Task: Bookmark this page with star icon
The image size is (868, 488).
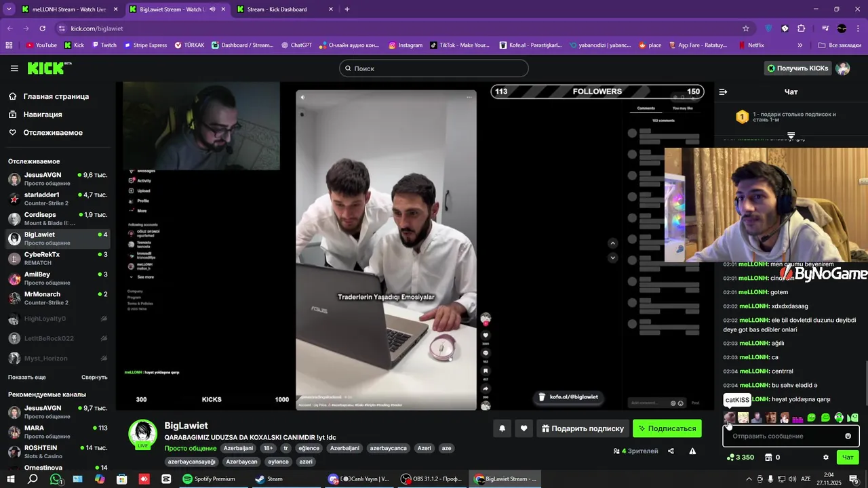Action: (x=746, y=28)
